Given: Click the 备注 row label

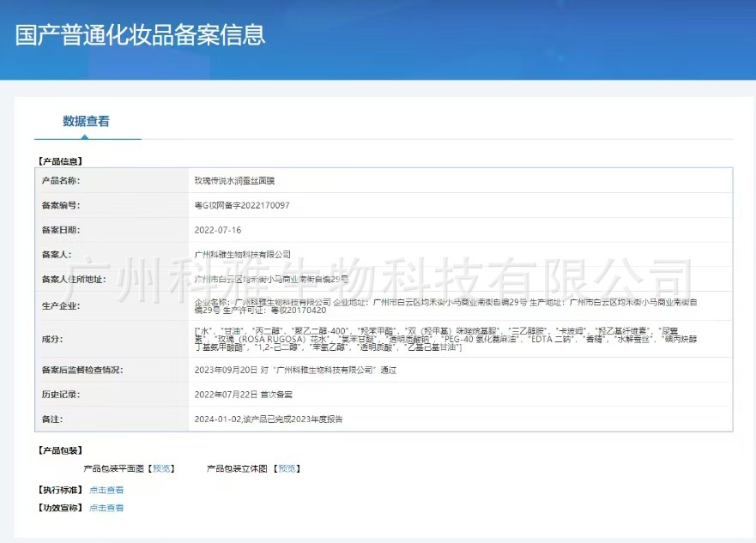Looking at the screenshot, I should point(52,419).
